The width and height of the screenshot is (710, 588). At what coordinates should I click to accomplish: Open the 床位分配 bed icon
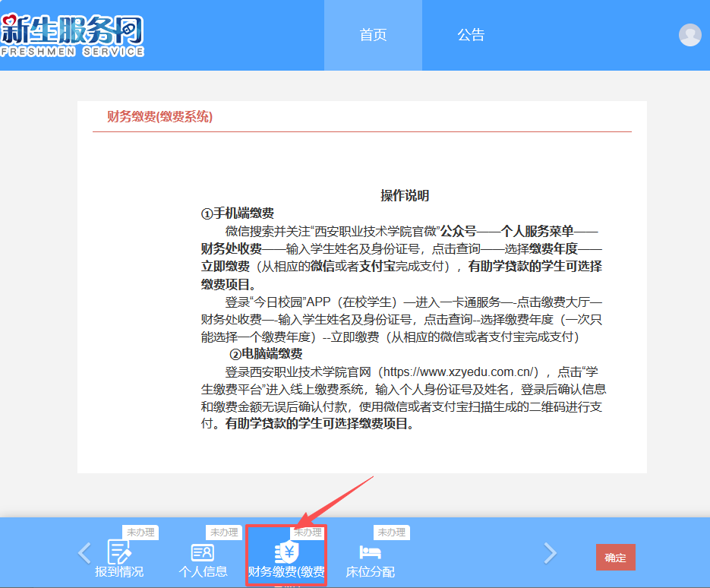pyautogui.click(x=370, y=552)
